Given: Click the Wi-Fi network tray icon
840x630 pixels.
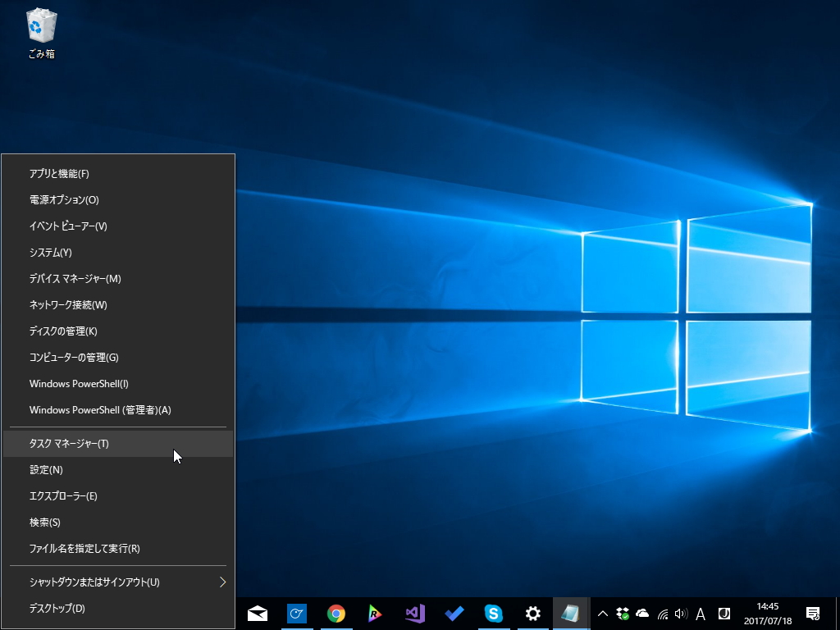Looking at the screenshot, I should tap(664, 613).
